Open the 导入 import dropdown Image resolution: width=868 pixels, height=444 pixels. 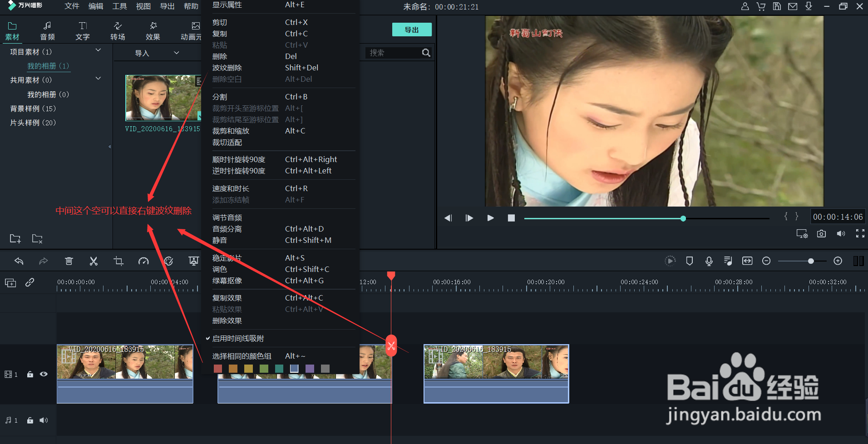[x=157, y=53]
